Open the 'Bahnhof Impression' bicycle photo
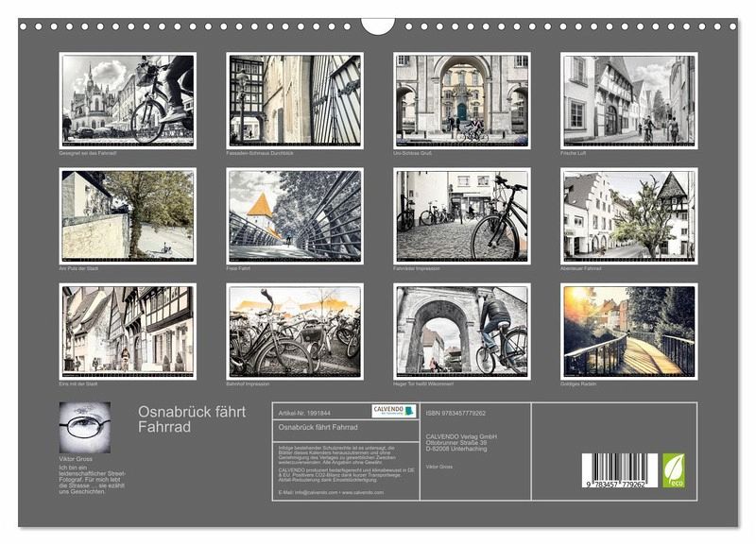 click(x=295, y=332)
